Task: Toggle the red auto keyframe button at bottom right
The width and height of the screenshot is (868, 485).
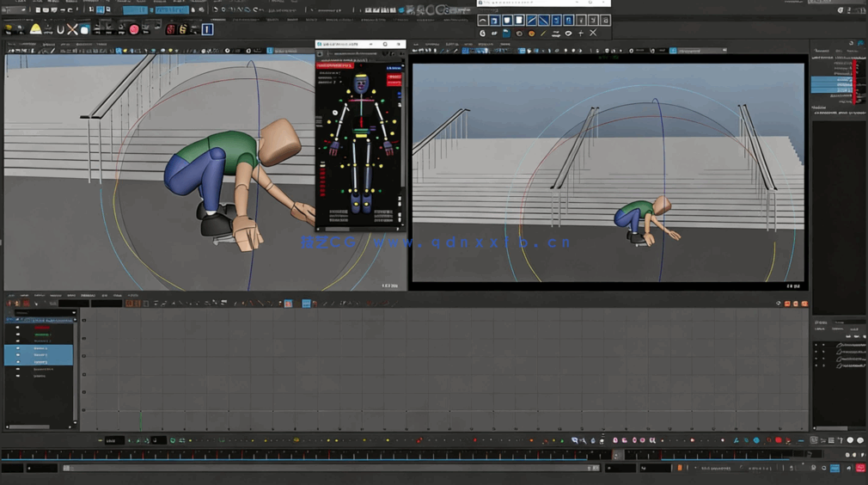Action: pyautogui.click(x=860, y=469)
